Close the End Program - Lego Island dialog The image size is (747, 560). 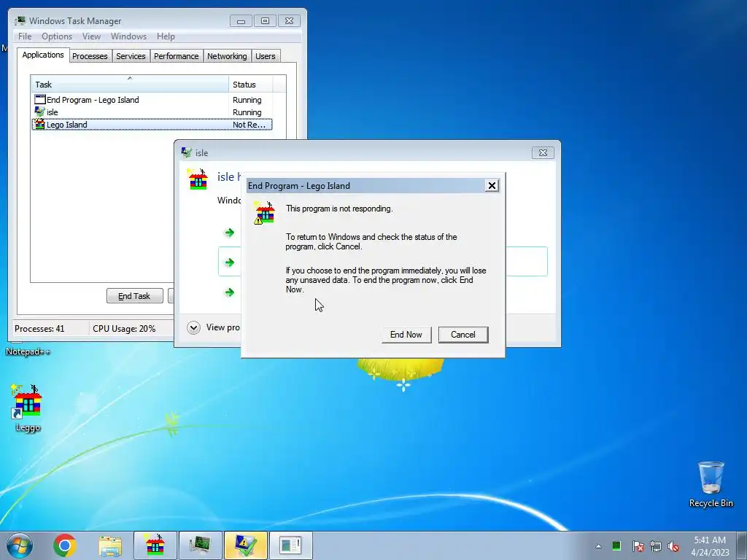click(x=492, y=186)
